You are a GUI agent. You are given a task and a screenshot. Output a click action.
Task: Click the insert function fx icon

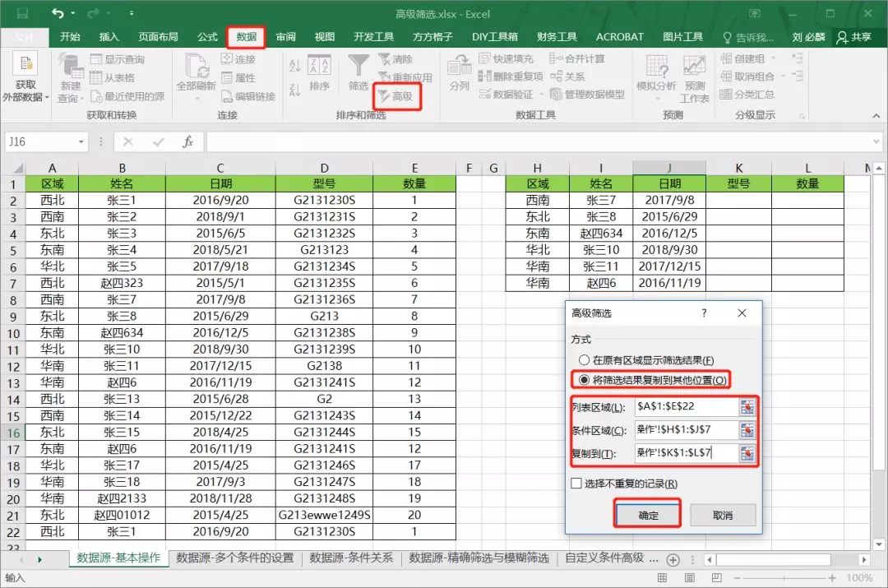[187, 141]
